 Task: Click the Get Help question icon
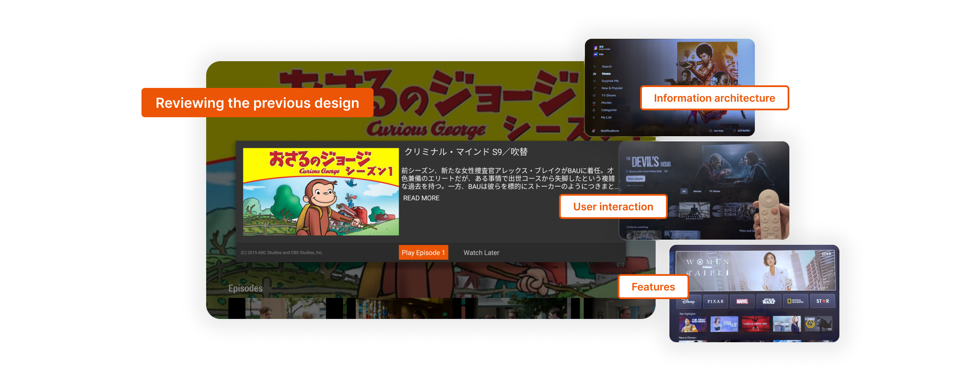[x=711, y=131]
